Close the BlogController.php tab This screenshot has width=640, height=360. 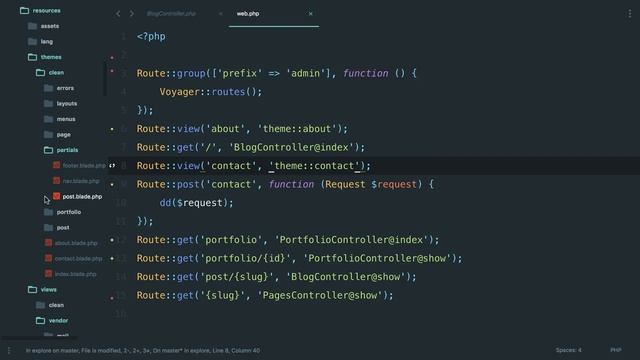[x=220, y=14]
